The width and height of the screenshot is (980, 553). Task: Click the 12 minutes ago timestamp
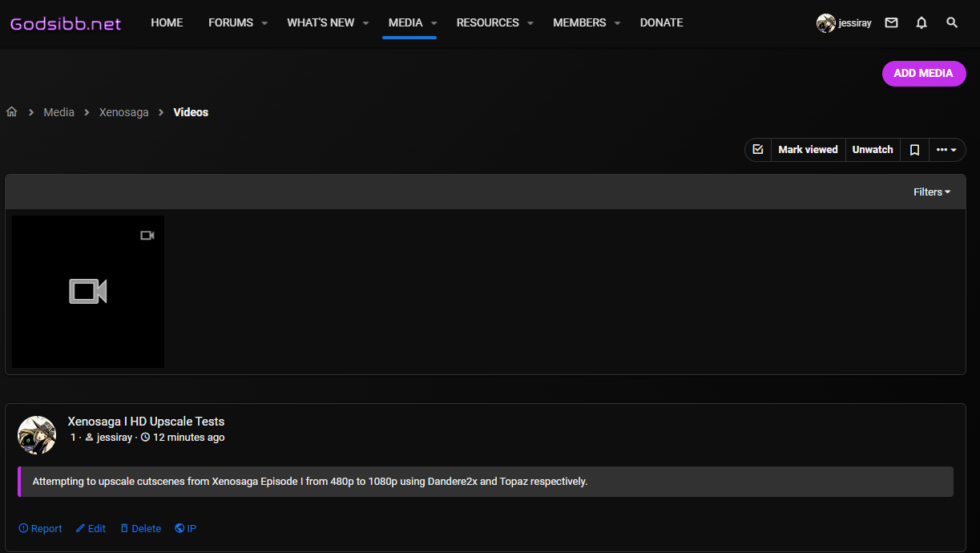click(x=189, y=438)
